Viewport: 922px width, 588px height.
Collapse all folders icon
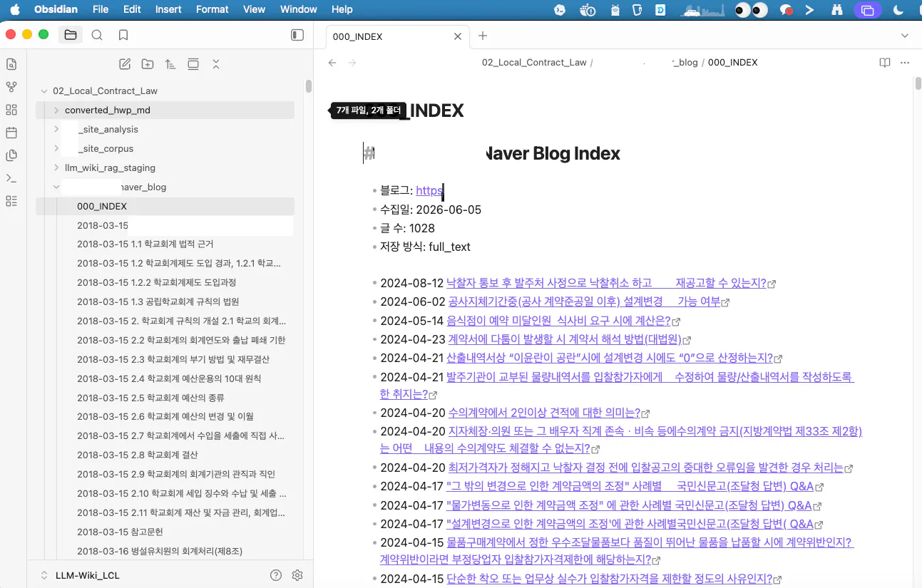click(216, 64)
